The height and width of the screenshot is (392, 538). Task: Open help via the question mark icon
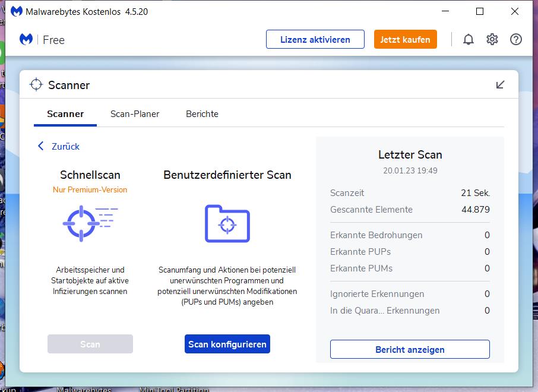515,39
